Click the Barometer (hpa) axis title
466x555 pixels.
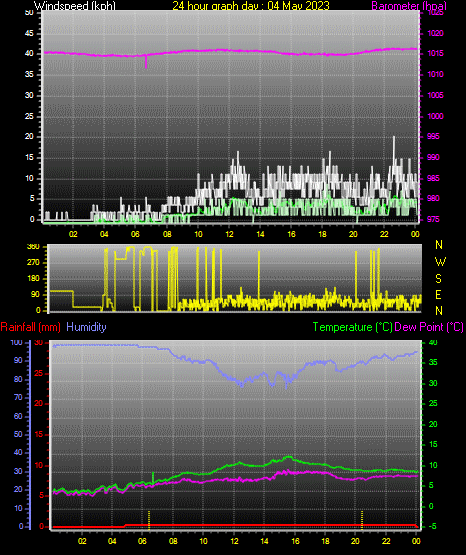(x=409, y=5)
